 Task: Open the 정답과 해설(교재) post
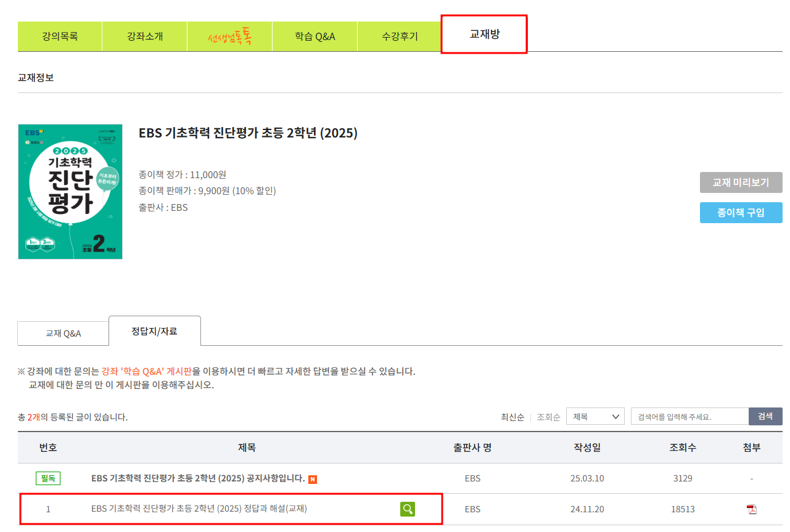point(199,509)
